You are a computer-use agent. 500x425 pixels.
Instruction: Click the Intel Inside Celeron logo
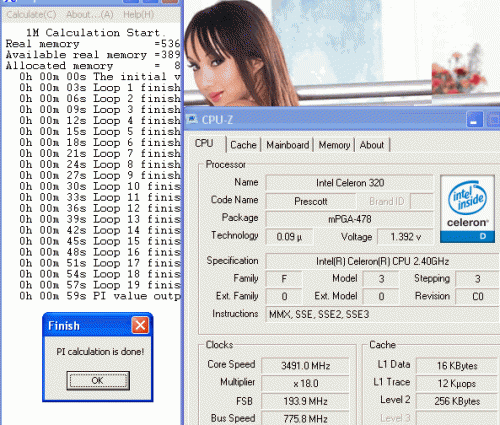click(467, 209)
